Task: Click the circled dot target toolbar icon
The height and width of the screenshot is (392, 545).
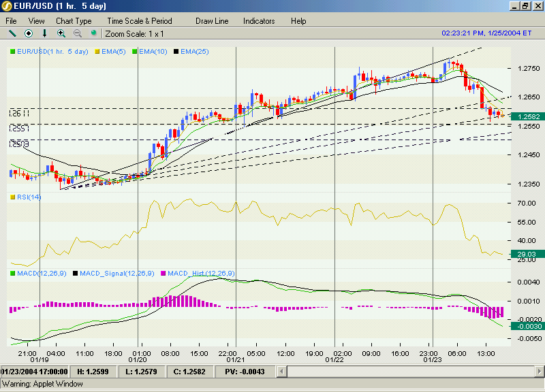Action: (29, 33)
